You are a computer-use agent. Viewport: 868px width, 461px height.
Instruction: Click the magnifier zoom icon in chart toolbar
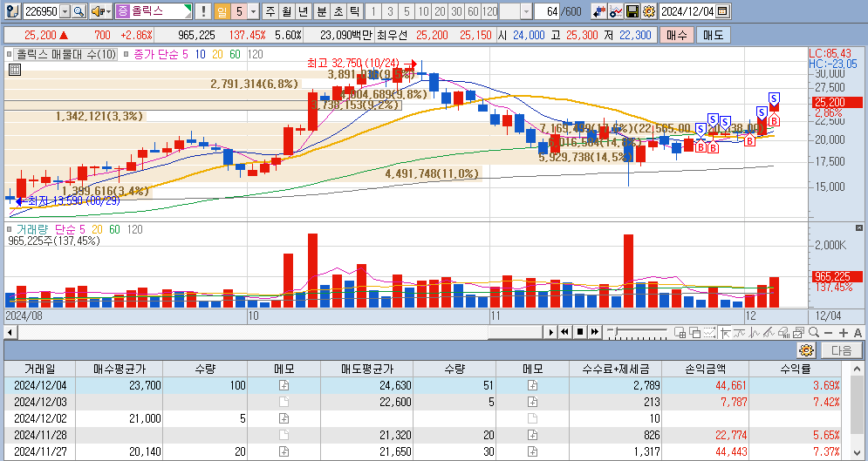coord(814,332)
